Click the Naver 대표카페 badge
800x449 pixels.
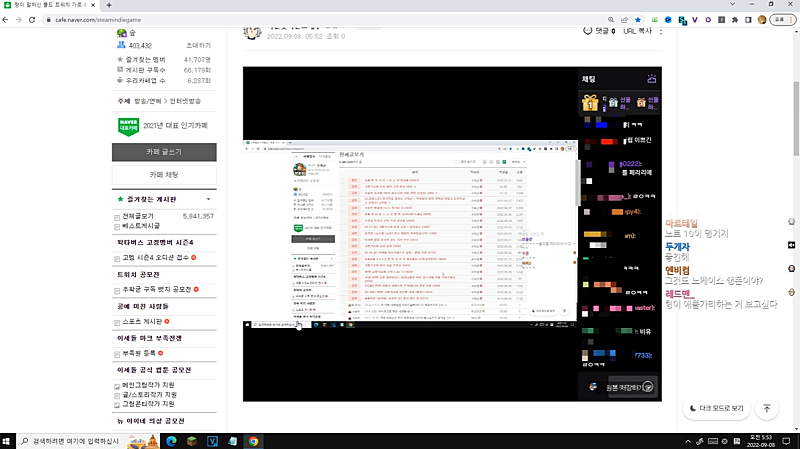129,126
